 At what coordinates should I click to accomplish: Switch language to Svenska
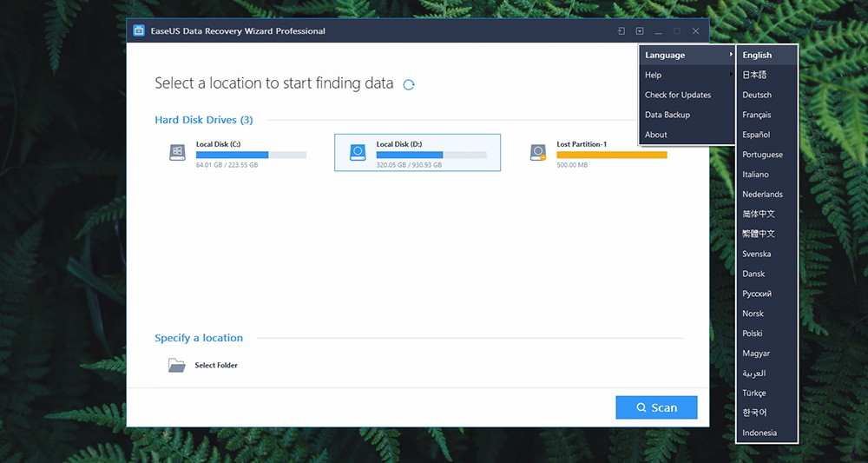[x=766, y=254]
